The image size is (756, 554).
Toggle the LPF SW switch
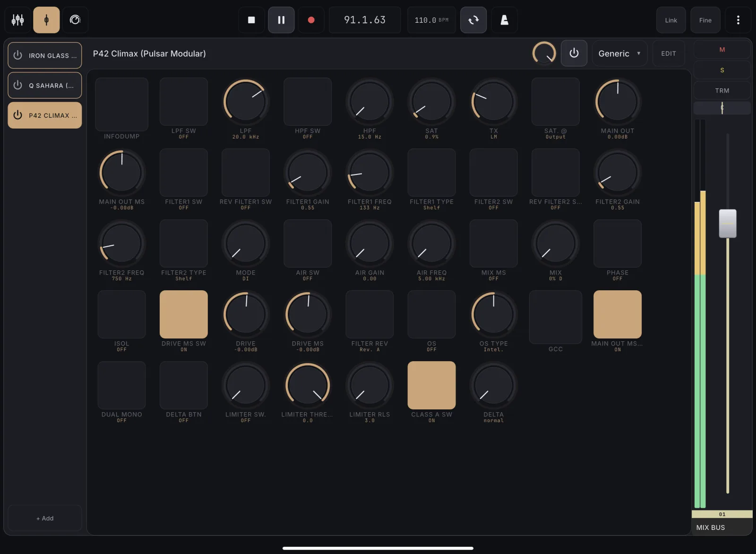point(184,102)
